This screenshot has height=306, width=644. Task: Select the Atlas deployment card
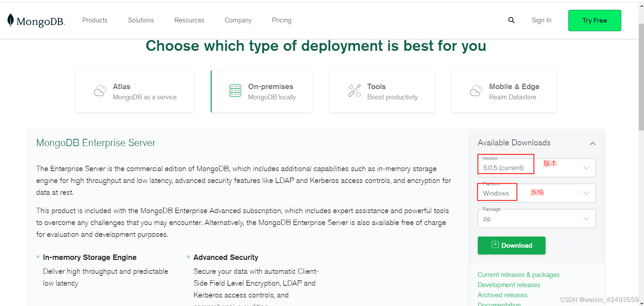[x=135, y=91]
